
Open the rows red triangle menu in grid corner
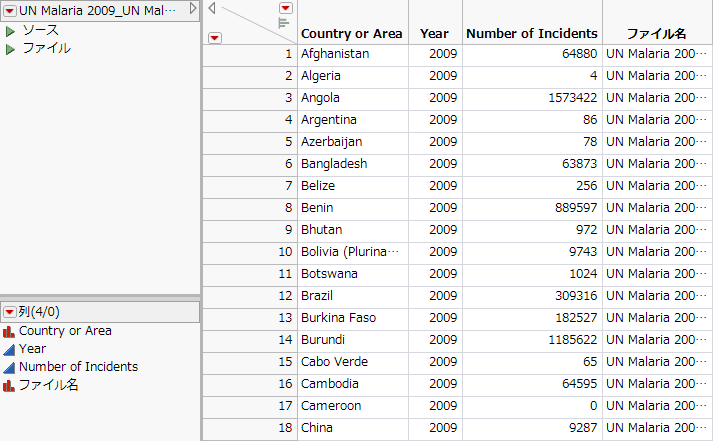(214, 38)
